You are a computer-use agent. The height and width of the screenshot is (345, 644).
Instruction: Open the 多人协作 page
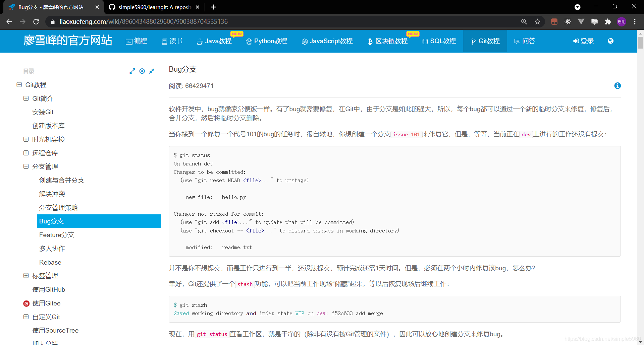click(x=52, y=249)
